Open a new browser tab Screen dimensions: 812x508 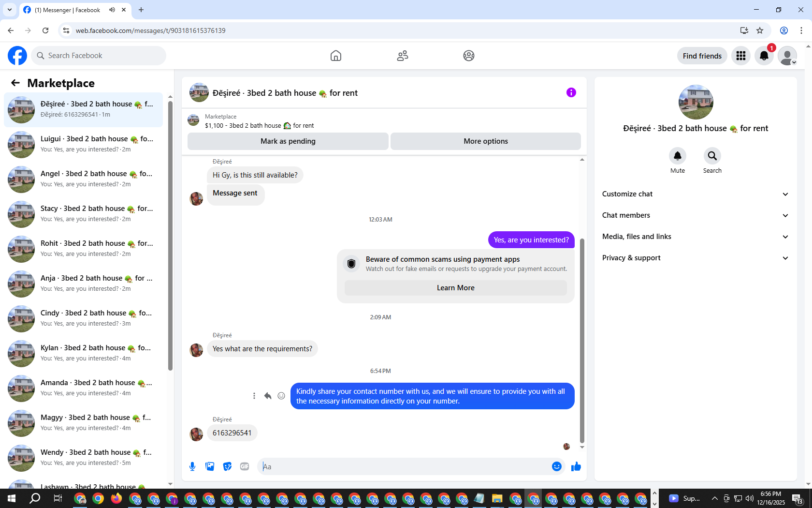pyautogui.click(x=141, y=10)
